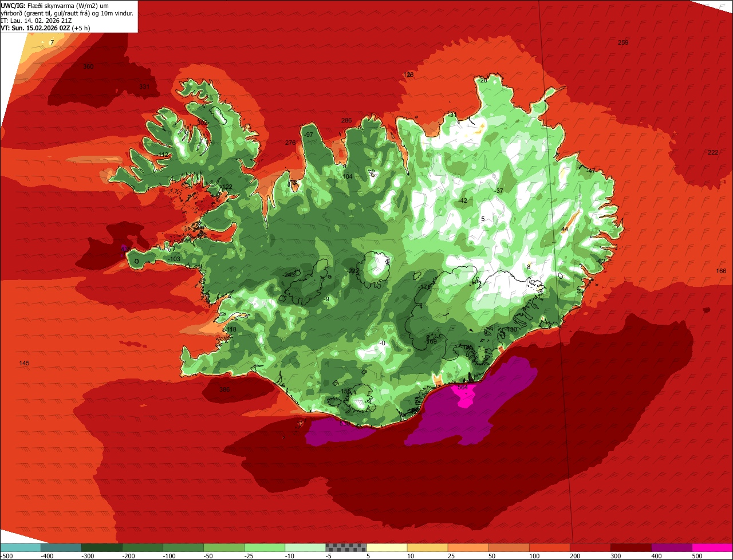This screenshot has width=733, height=560.
Task: Pick the red 200 to 300 swatch
Action: pos(590,547)
